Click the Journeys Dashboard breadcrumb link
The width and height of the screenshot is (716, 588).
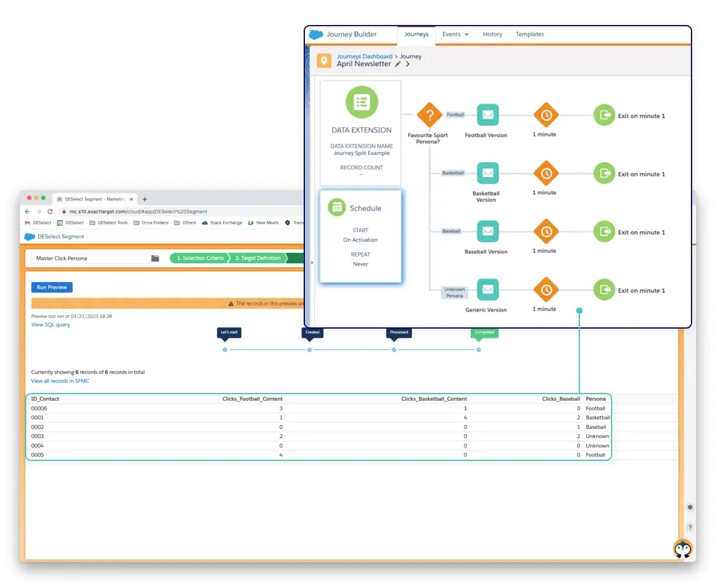pos(364,57)
